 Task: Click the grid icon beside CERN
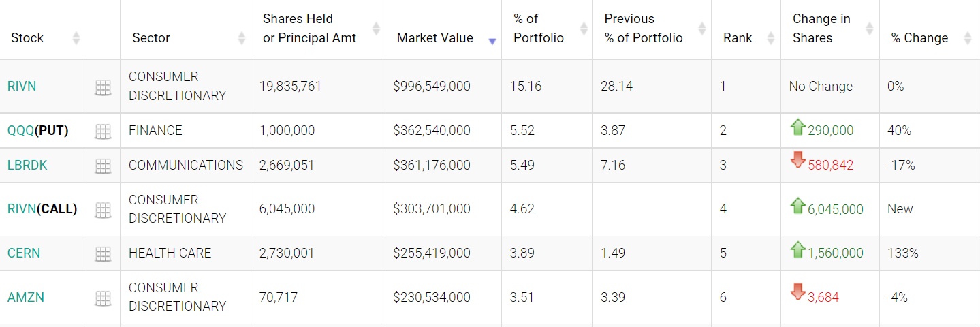pyautogui.click(x=103, y=254)
